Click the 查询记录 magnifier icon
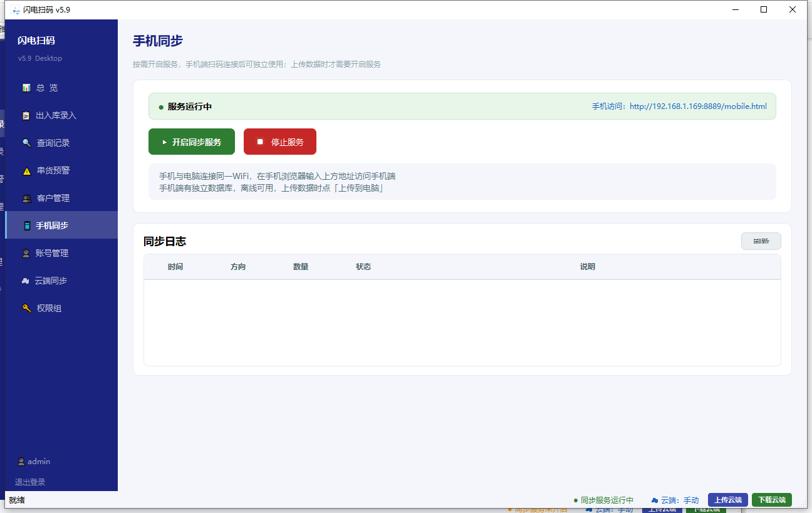 pyautogui.click(x=26, y=143)
